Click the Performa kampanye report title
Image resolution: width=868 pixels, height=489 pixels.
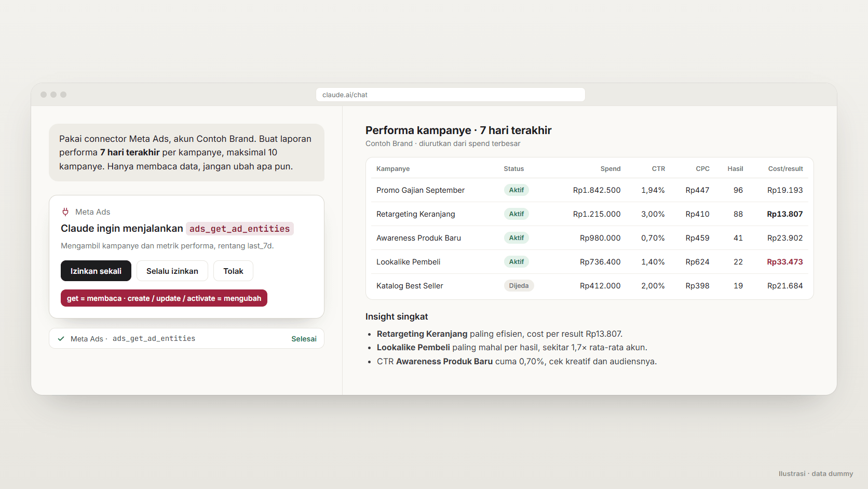tap(458, 130)
